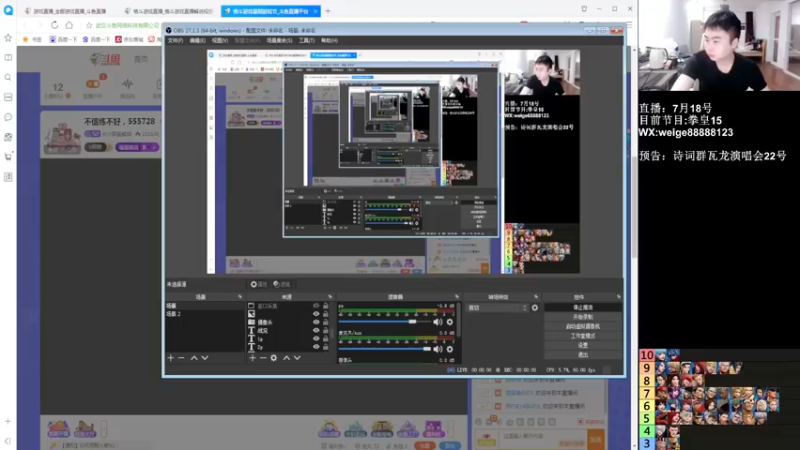Move source down with Sources panel down arrow

[297, 358]
